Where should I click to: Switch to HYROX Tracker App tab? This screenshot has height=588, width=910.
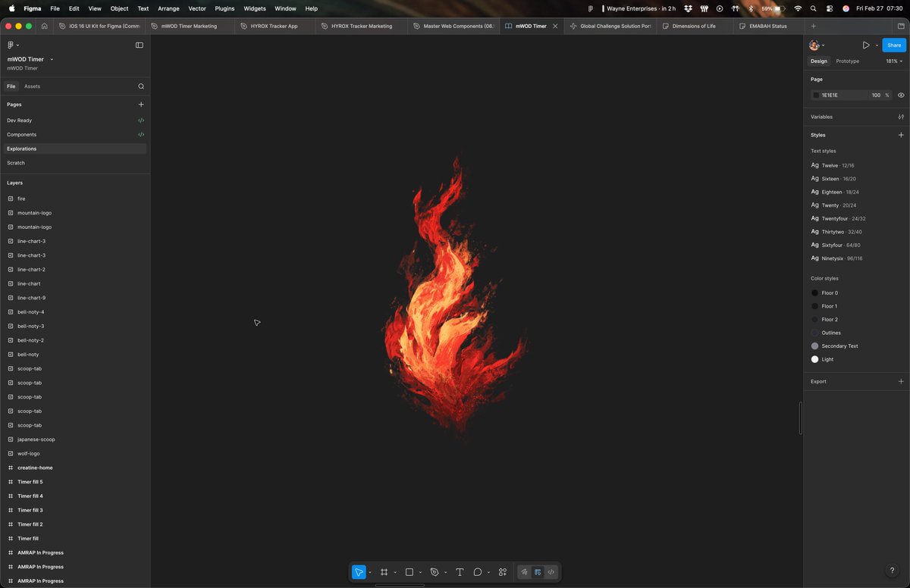click(273, 26)
